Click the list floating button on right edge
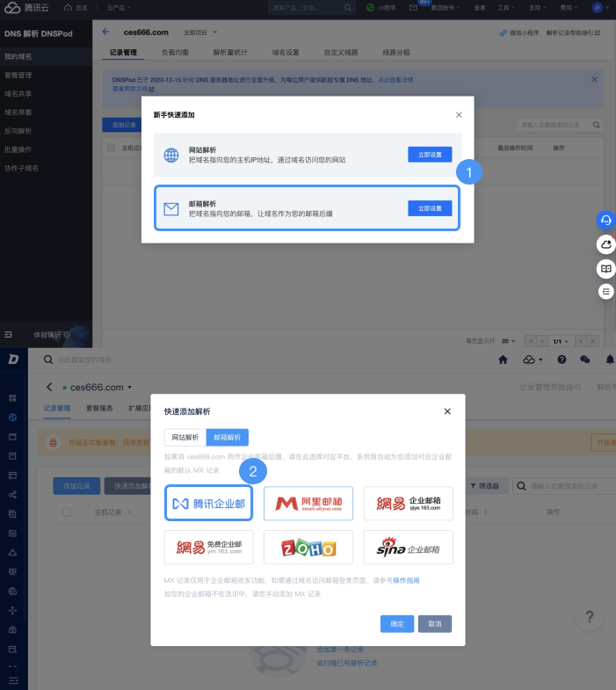Image resolution: width=616 pixels, height=690 pixels. (605, 291)
